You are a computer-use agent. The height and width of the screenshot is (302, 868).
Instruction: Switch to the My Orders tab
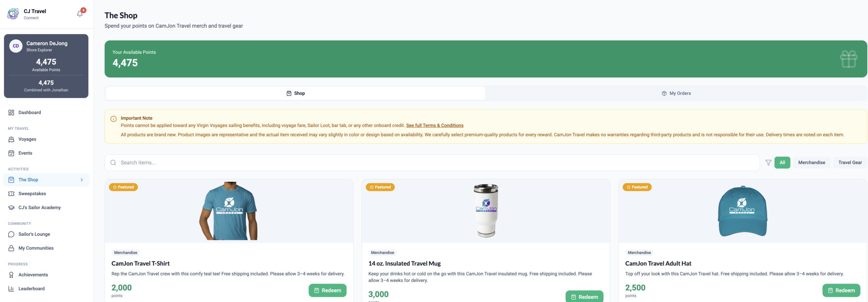click(x=676, y=93)
